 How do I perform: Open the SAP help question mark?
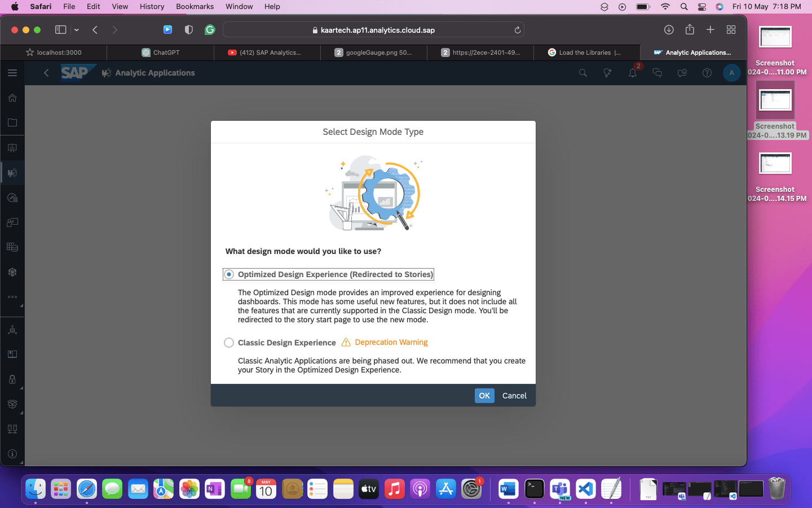[x=707, y=73]
